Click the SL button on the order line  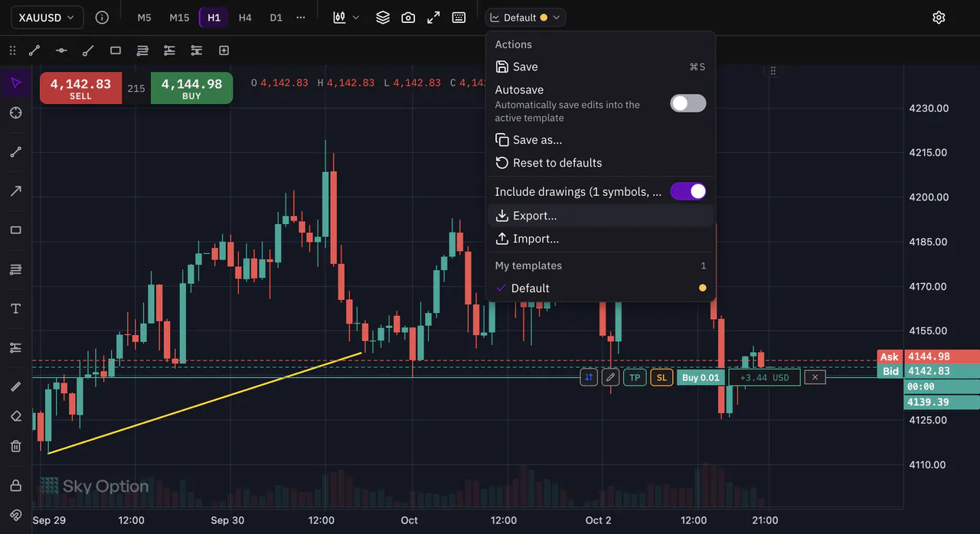coord(661,377)
